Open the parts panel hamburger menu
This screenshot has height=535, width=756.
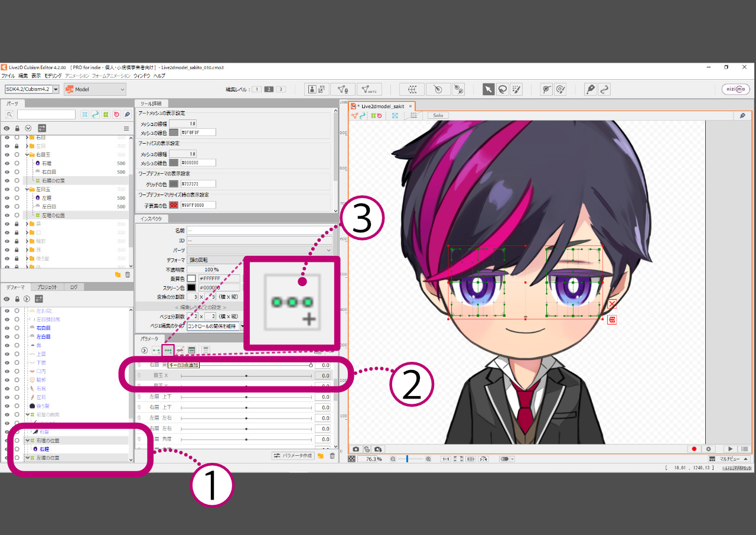[x=126, y=128]
